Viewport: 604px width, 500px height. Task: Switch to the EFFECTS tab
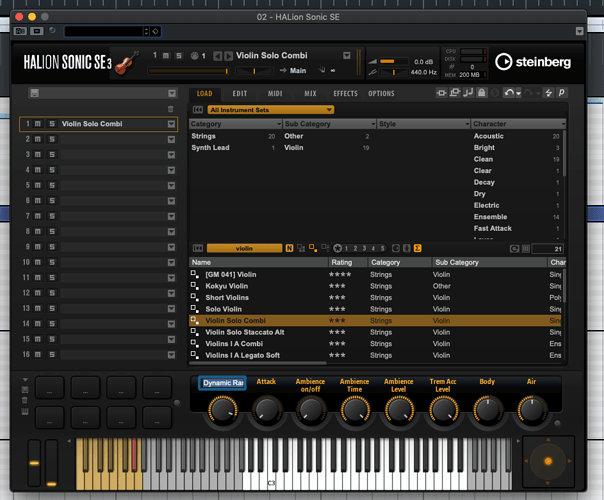tap(345, 94)
